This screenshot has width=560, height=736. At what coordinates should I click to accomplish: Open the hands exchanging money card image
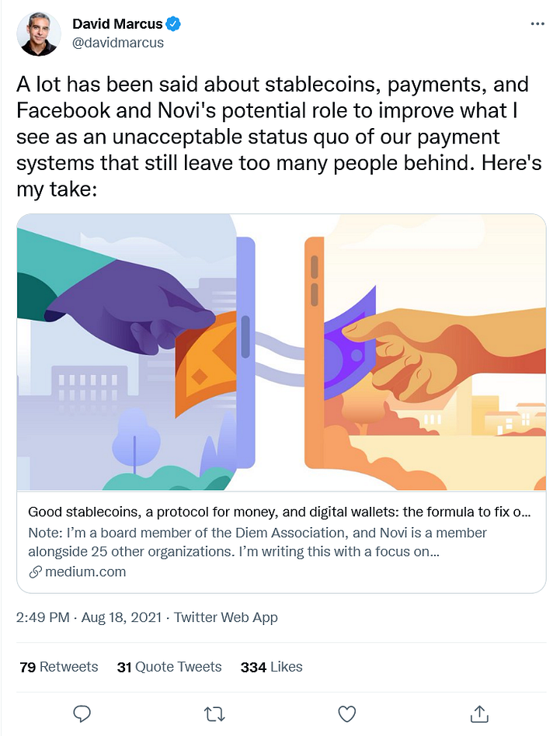click(281, 352)
